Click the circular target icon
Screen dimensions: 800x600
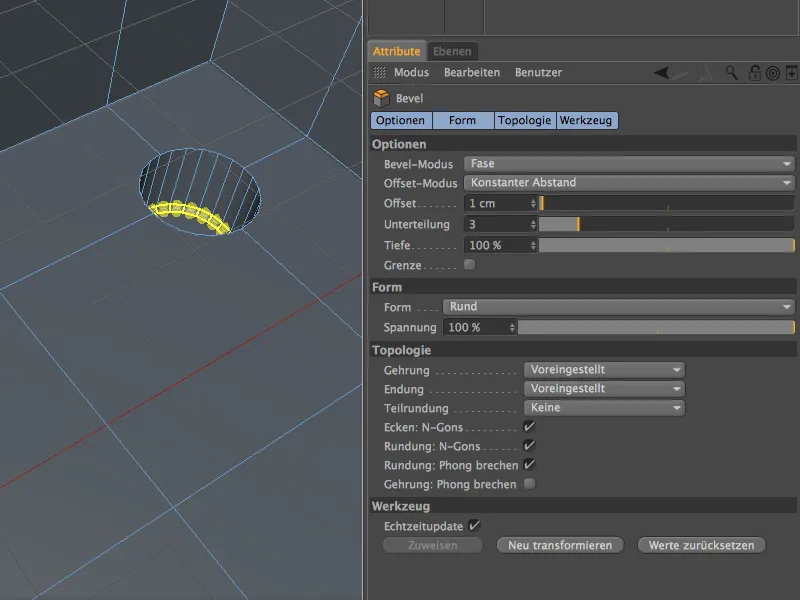click(772, 73)
